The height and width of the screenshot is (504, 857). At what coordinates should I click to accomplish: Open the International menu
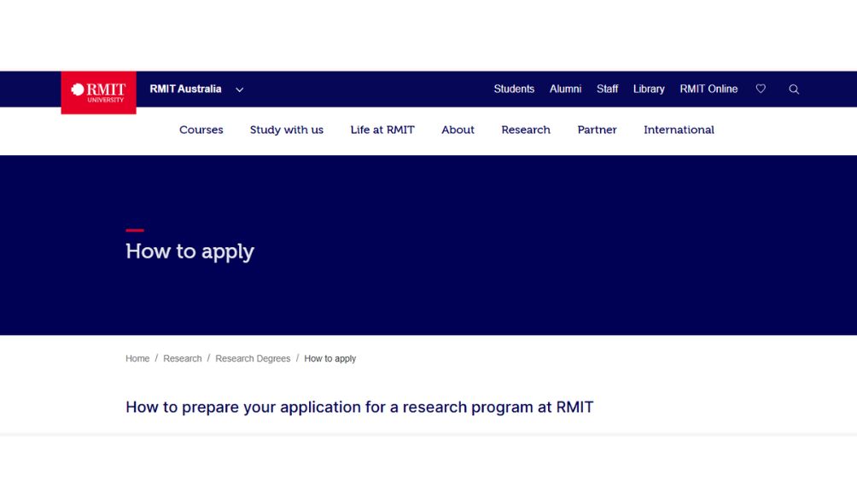[x=679, y=130]
